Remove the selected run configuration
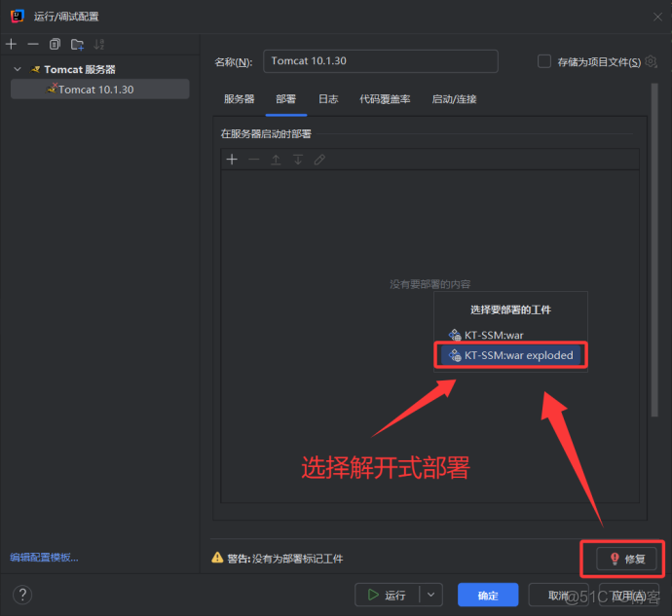 click(x=33, y=44)
